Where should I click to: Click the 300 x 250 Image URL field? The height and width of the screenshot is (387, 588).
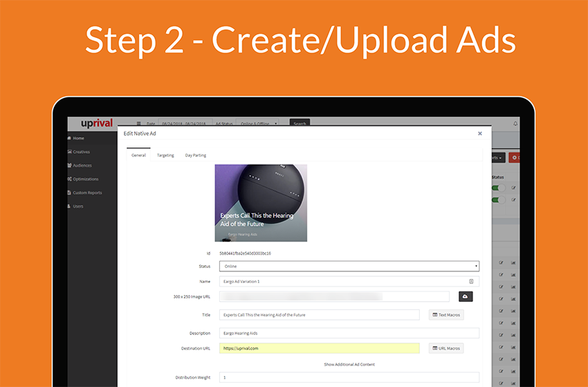(x=334, y=296)
